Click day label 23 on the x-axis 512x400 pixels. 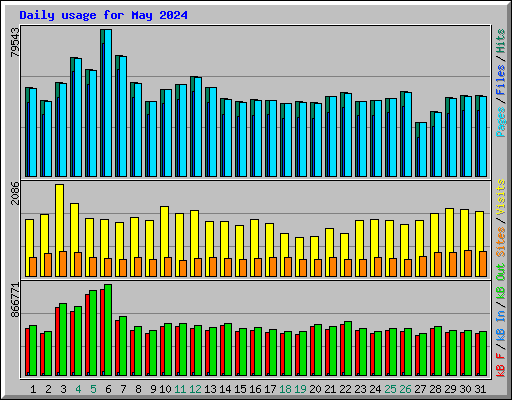360,389
